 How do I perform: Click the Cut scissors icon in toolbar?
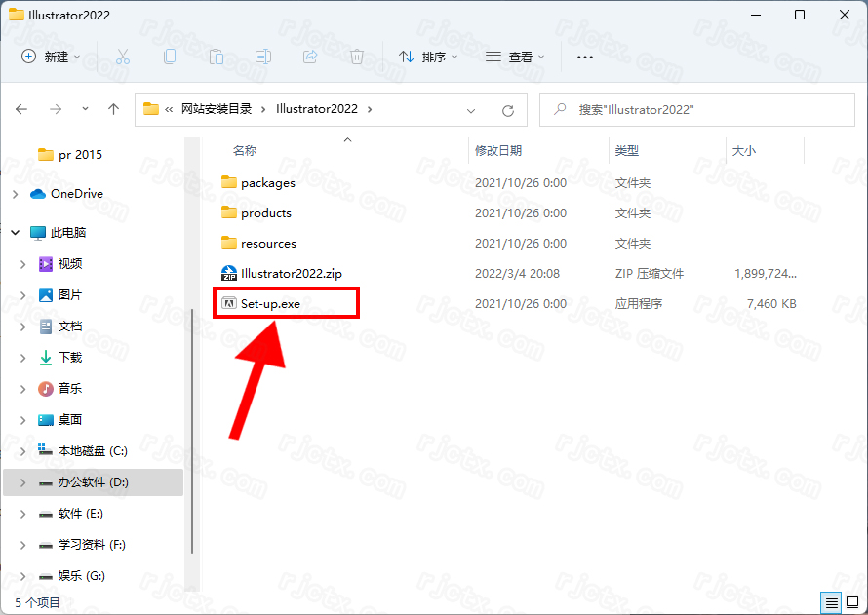click(123, 57)
